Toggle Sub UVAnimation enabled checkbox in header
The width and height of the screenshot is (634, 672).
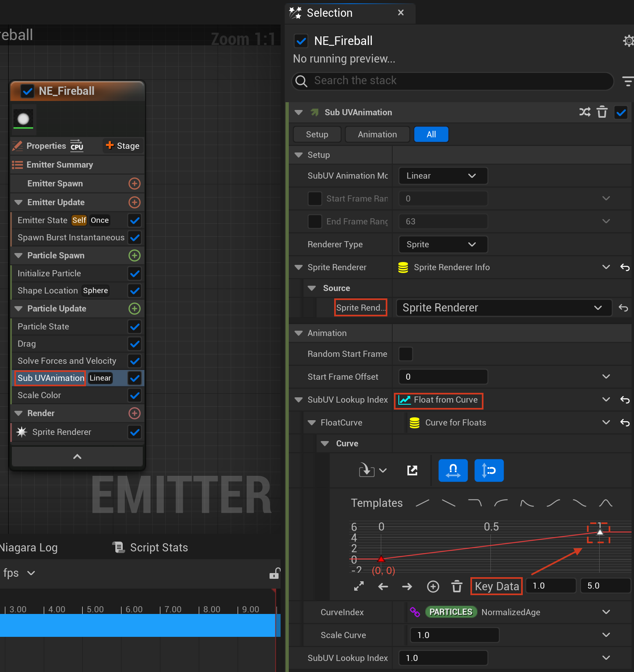621,112
